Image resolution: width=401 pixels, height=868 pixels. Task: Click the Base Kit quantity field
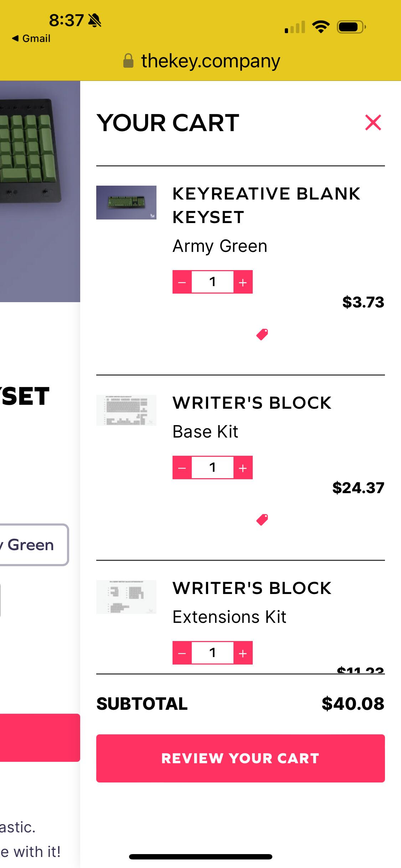[x=212, y=467]
